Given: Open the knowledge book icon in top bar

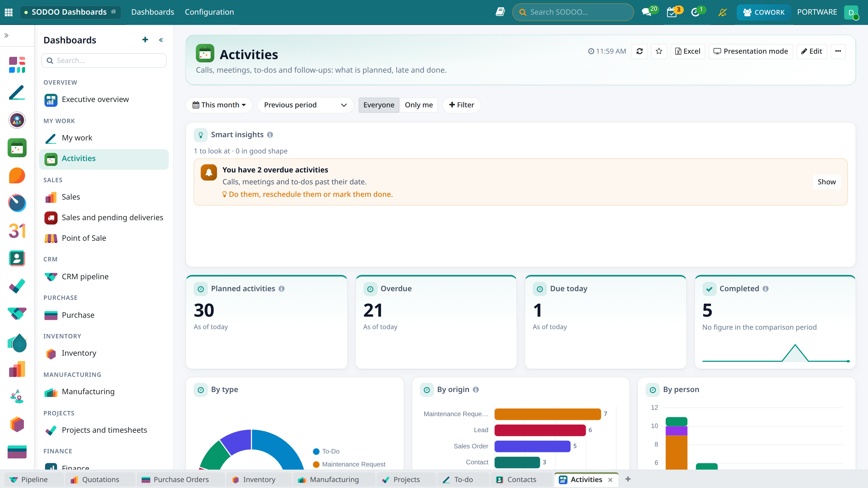Looking at the screenshot, I should [x=500, y=12].
